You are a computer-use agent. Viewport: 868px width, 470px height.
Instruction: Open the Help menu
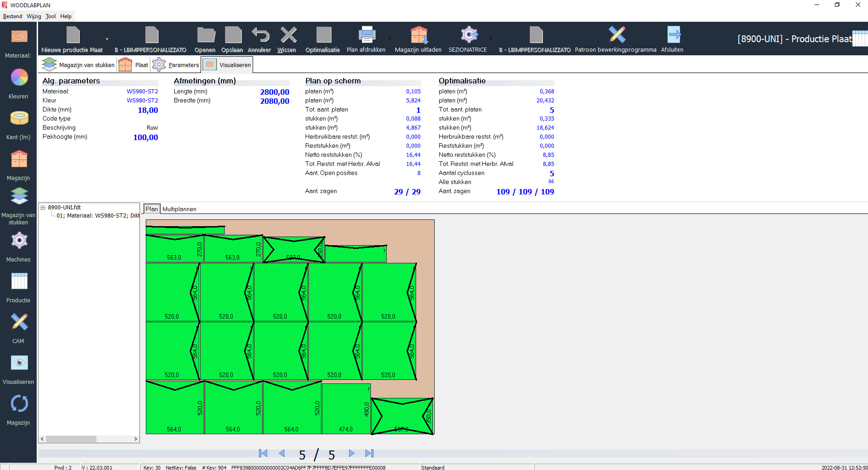[66, 16]
